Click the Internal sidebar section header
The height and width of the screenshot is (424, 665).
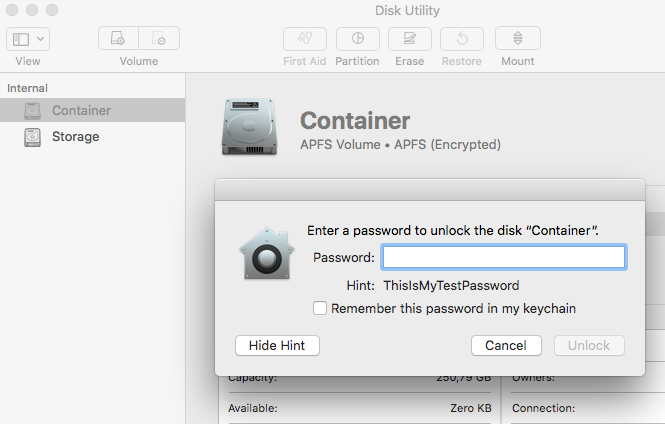point(27,88)
